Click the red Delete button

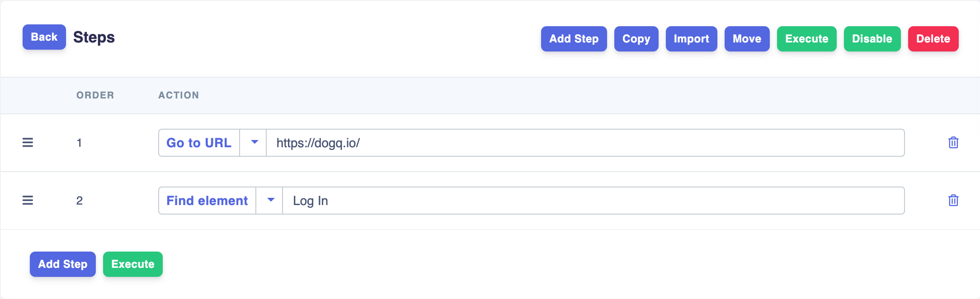(x=933, y=39)
